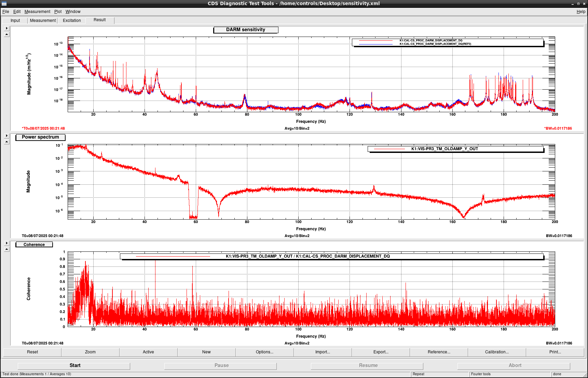Open the Calibration... dialog
The height and width of the screenshot is (378, 588).
point(497,352)
